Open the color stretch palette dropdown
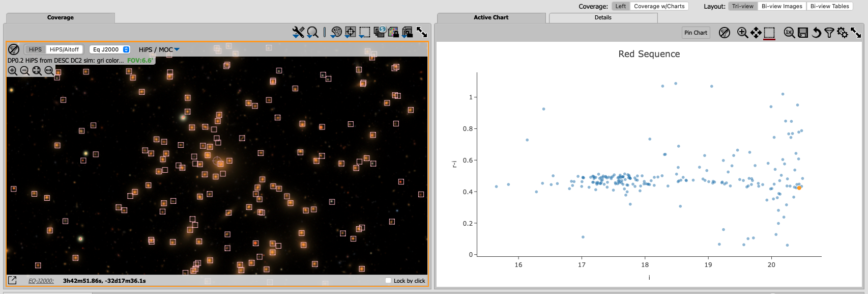The width and height of the screenshot is (868, 294). pyautogui.click(x=336, y=32)
